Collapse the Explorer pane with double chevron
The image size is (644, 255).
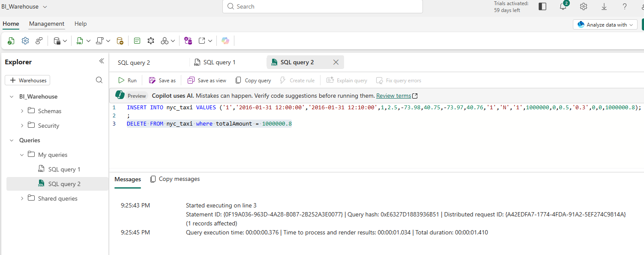click(102, 61)
